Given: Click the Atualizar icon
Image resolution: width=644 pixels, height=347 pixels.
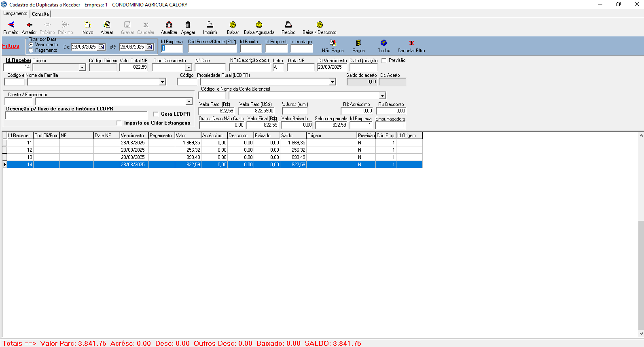Looking at the screenshot, I should (169, 25).
